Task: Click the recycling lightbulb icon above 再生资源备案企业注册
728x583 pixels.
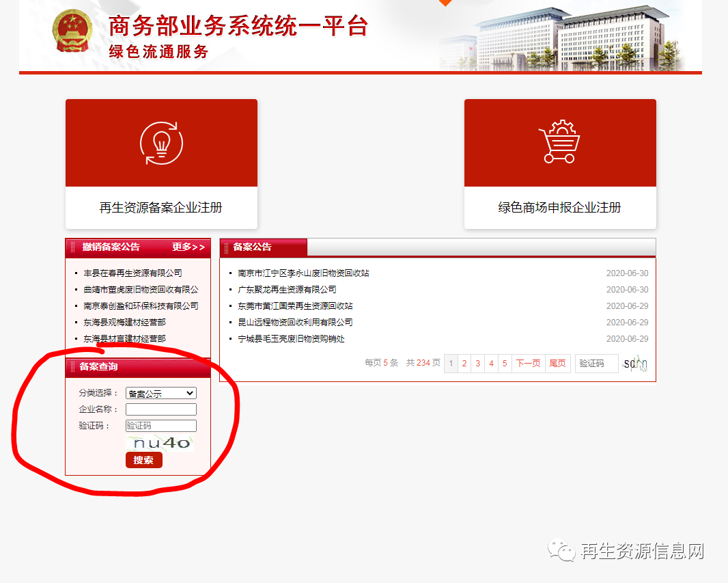Action: (161, 143)
